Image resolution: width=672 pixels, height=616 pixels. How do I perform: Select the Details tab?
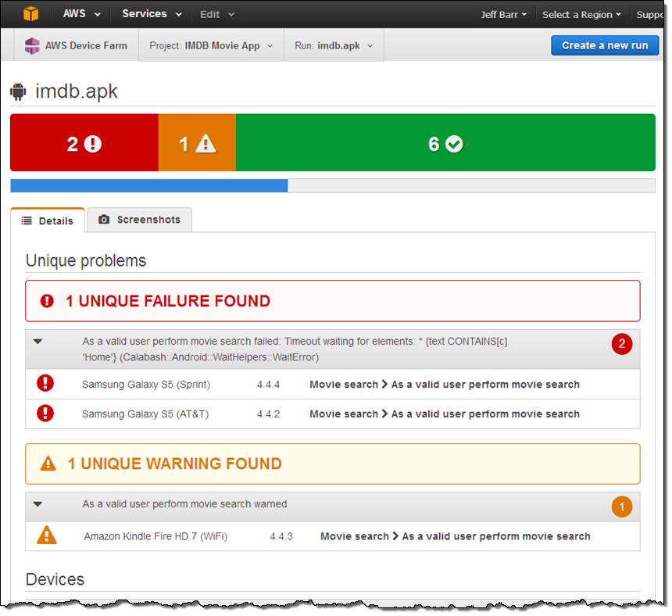click(x=48, y=220)
